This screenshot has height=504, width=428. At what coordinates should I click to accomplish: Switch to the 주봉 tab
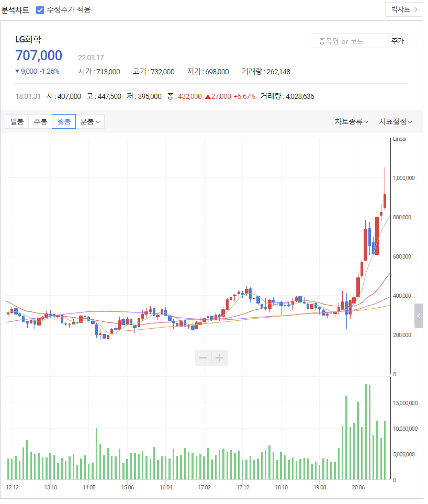tap(40, 122)
